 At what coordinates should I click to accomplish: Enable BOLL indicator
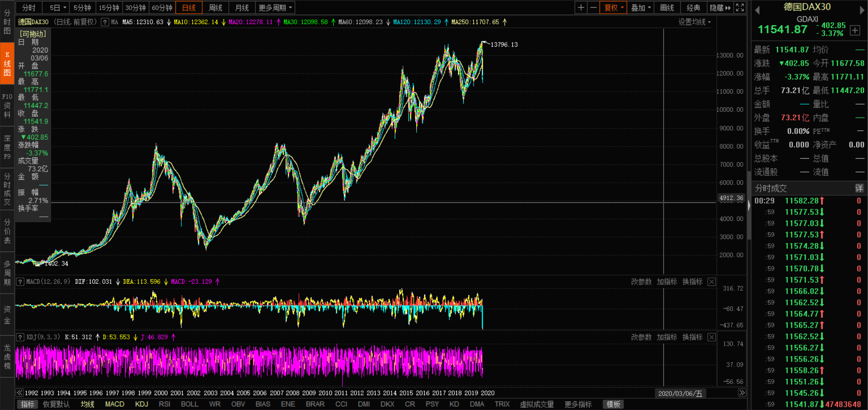pyautogui.click(x=190, y=404)
